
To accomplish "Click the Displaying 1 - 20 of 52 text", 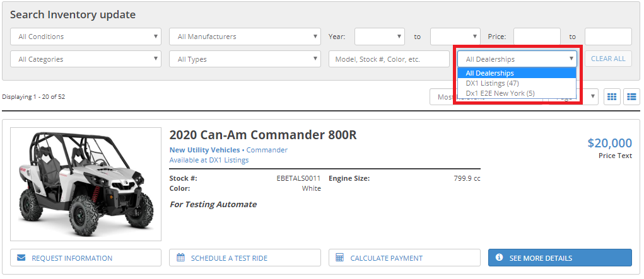I will pos(33,97).
